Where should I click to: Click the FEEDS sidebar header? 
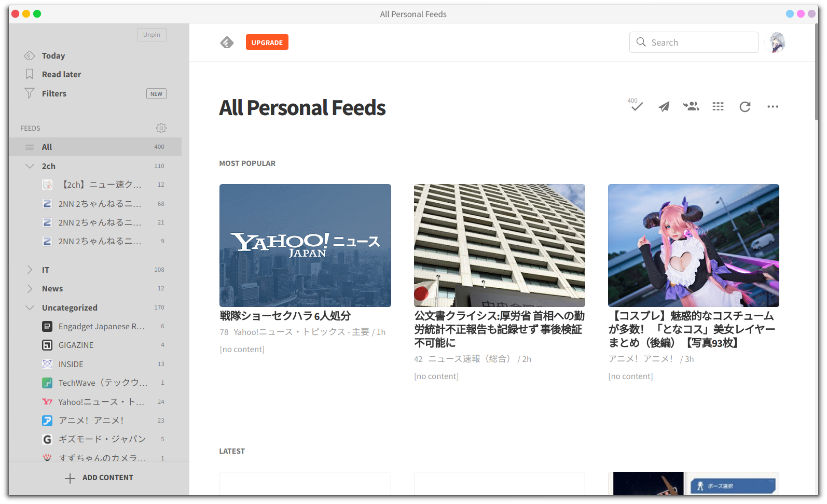[x=30, y=128]
